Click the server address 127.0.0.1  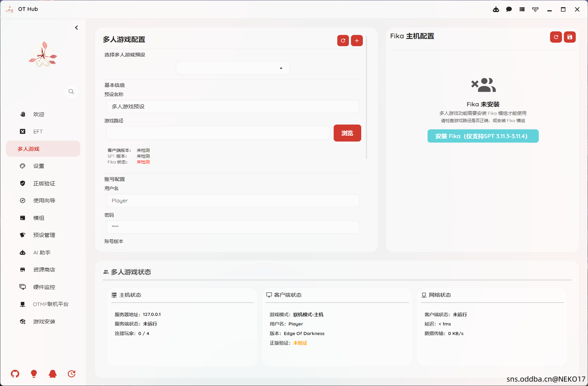(152, 315)
